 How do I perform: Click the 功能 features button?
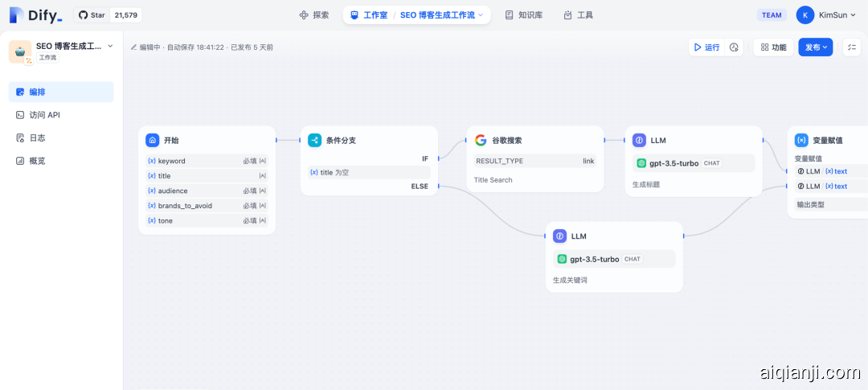click(772, 47)
